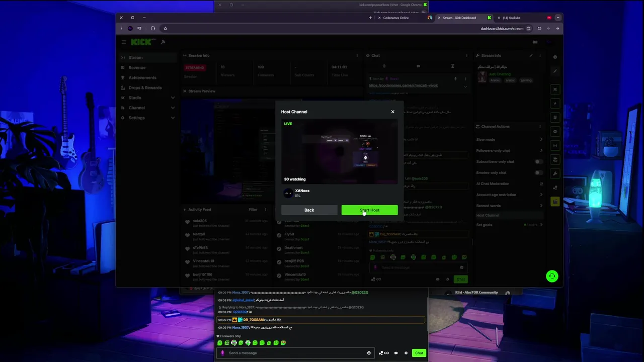Go back in Host Channel dialog
This screenshot has width=644, height=362.
click(x=309, y=210)
